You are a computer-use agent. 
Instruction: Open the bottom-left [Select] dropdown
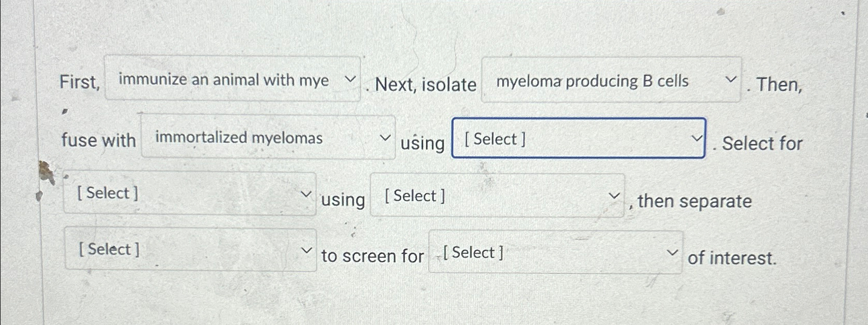point(190,250)
